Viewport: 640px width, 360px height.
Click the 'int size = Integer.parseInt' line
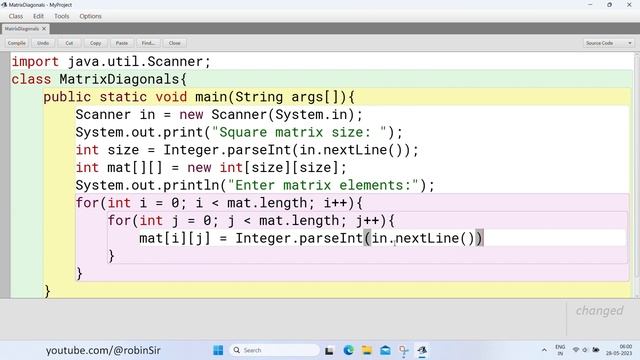pyautogui.click(x=247, y=150)
